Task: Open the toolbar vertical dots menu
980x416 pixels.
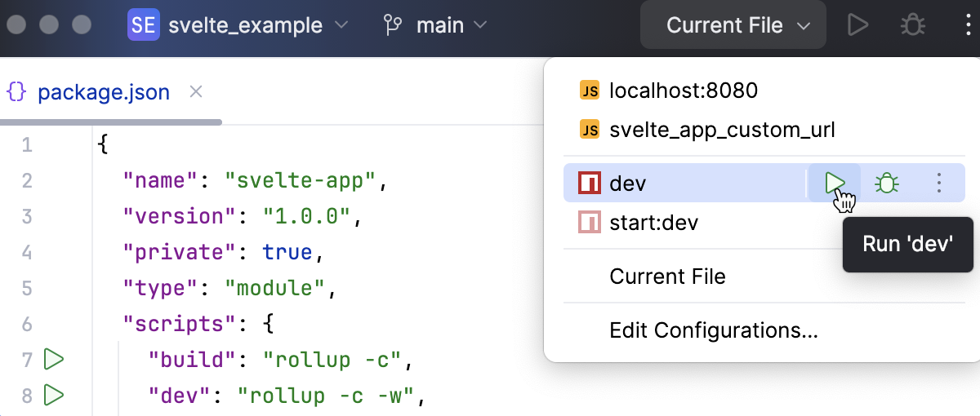Action: (968, 25)
